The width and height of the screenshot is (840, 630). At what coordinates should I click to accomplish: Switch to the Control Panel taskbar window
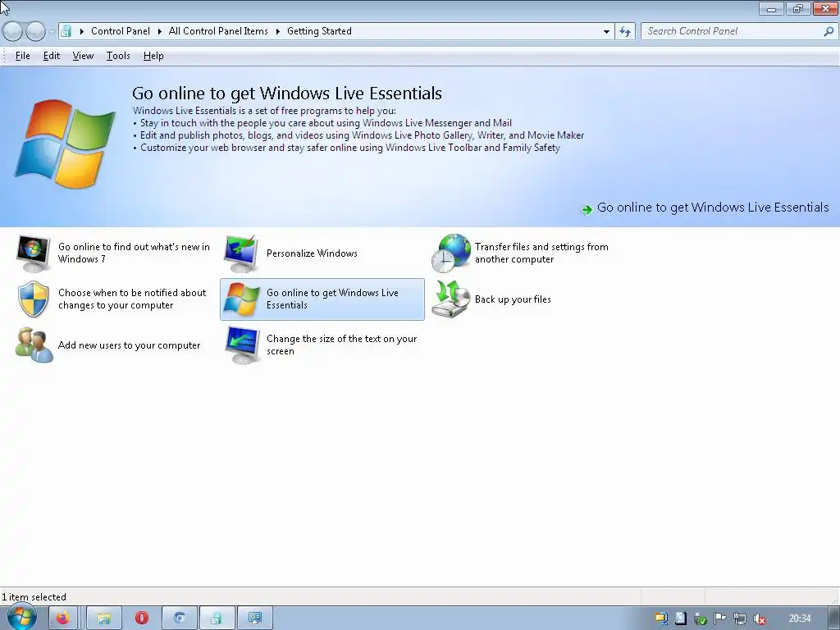click(x=217, y=619)
